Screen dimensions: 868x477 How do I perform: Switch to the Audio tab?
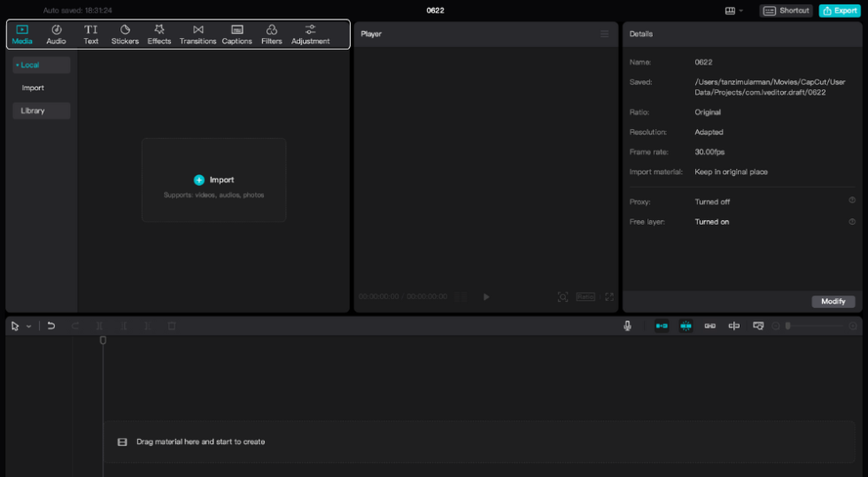[x=56, y=35]
